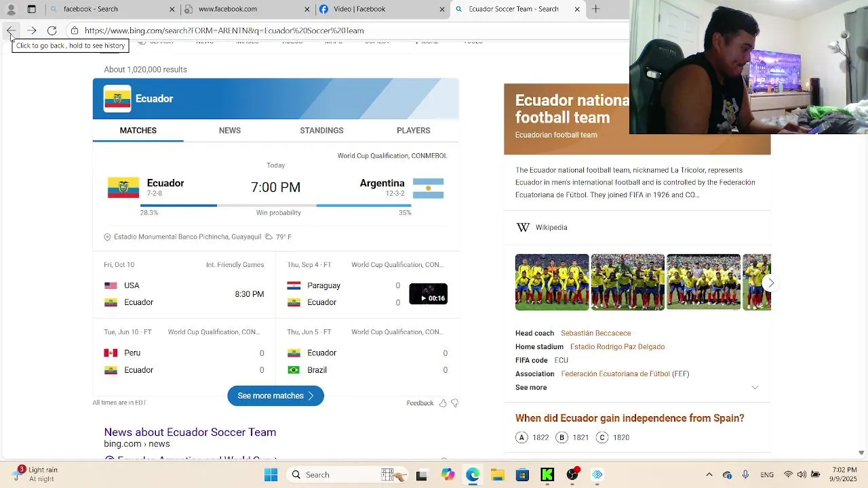868x488 pixels.
Task: Give thumbs up feedback
Action: 443,403
